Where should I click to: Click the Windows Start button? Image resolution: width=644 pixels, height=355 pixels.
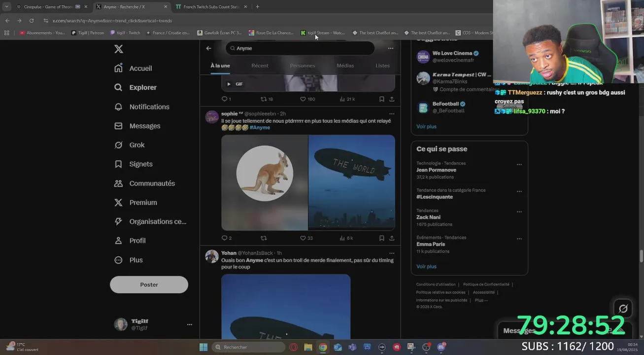(203, 347)
